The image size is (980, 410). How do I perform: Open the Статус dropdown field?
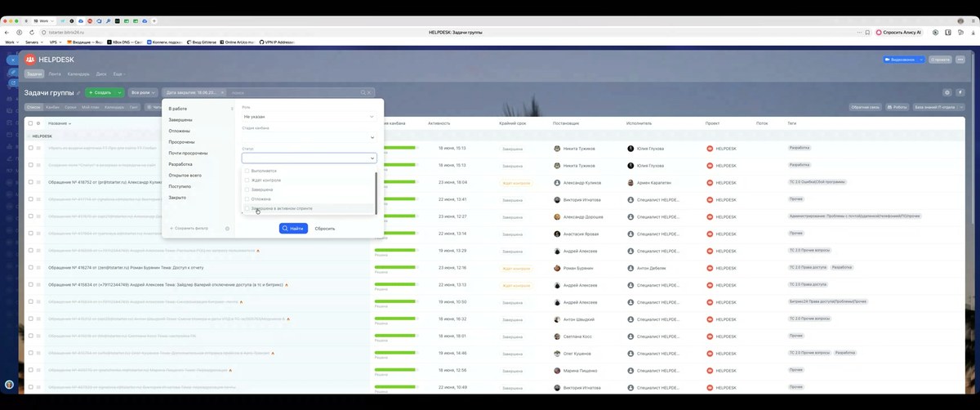point(309,158)
